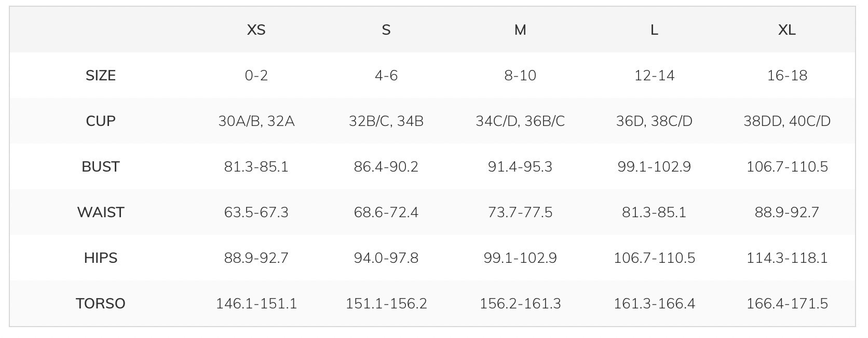Click the 114.3-118.1 hips cell
The height and width of the screenshot is (338, 868).
click(786, 258)
